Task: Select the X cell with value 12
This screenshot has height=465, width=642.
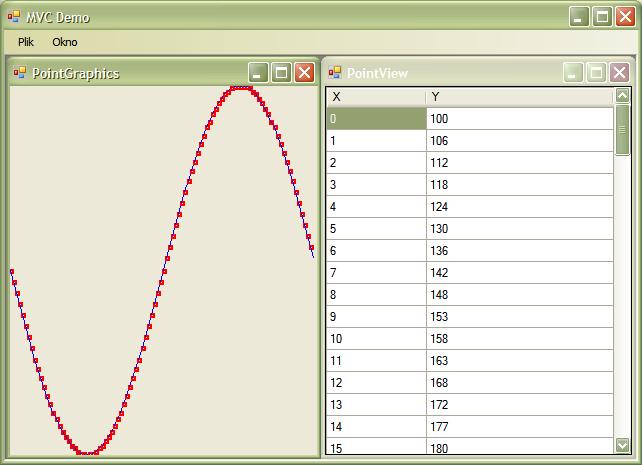Action: coord(376,383)
